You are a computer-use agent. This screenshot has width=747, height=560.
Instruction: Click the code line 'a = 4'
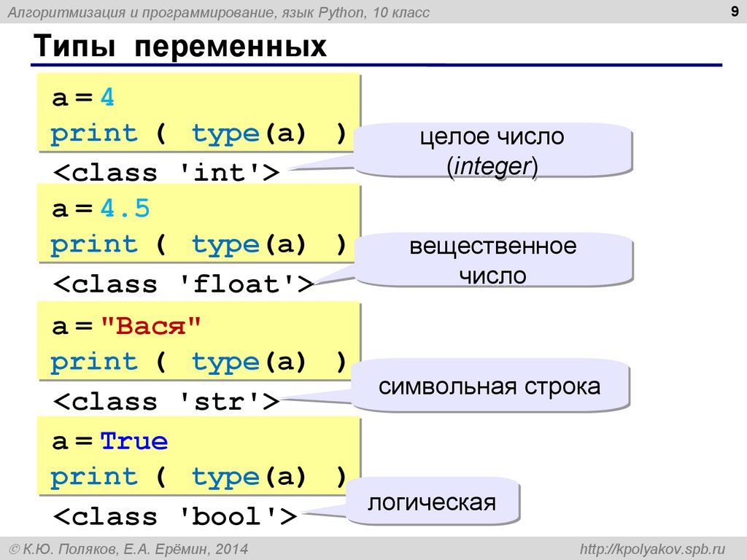(x=83, y=98)
